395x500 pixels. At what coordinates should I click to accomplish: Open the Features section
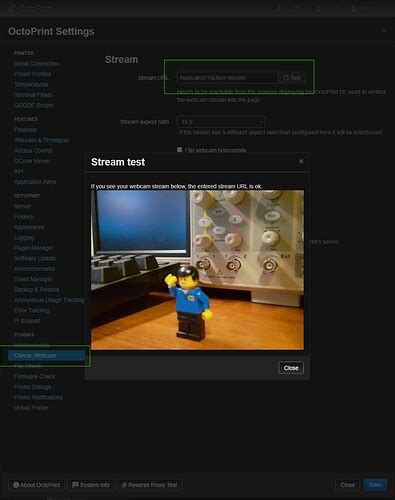click(x=25, y=130)
